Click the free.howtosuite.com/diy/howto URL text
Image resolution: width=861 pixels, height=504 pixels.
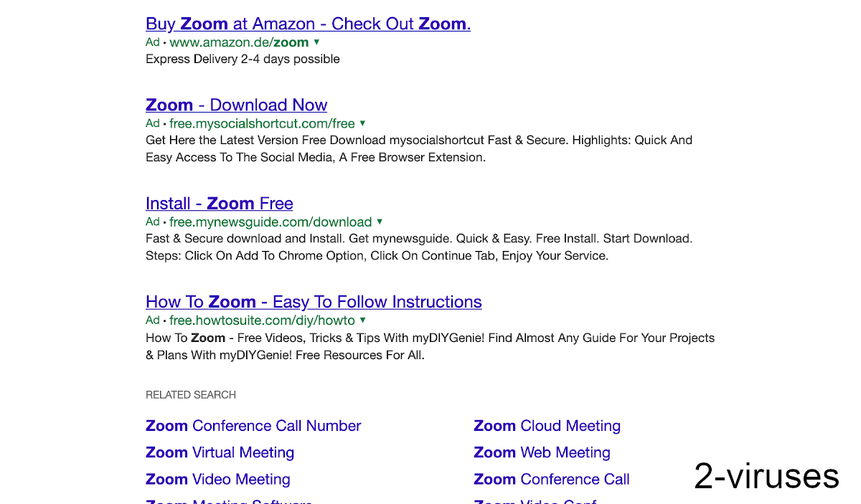coord(262,320)
